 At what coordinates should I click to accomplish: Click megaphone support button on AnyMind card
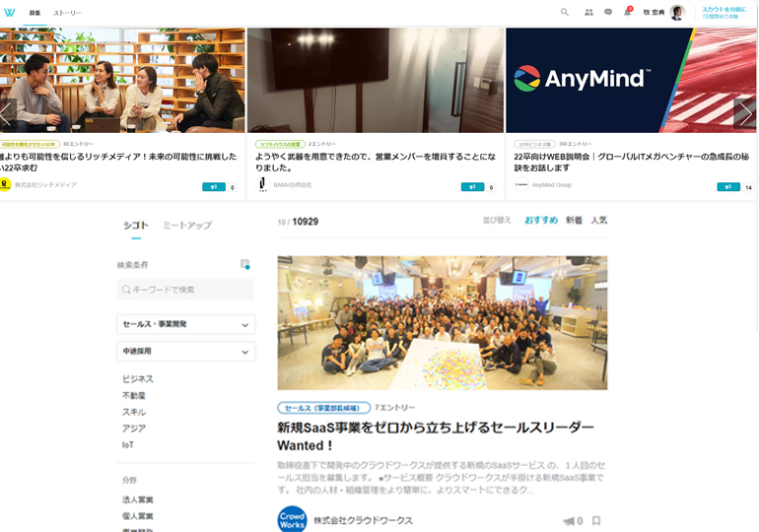pyautogui.click(x=728, y=187)
